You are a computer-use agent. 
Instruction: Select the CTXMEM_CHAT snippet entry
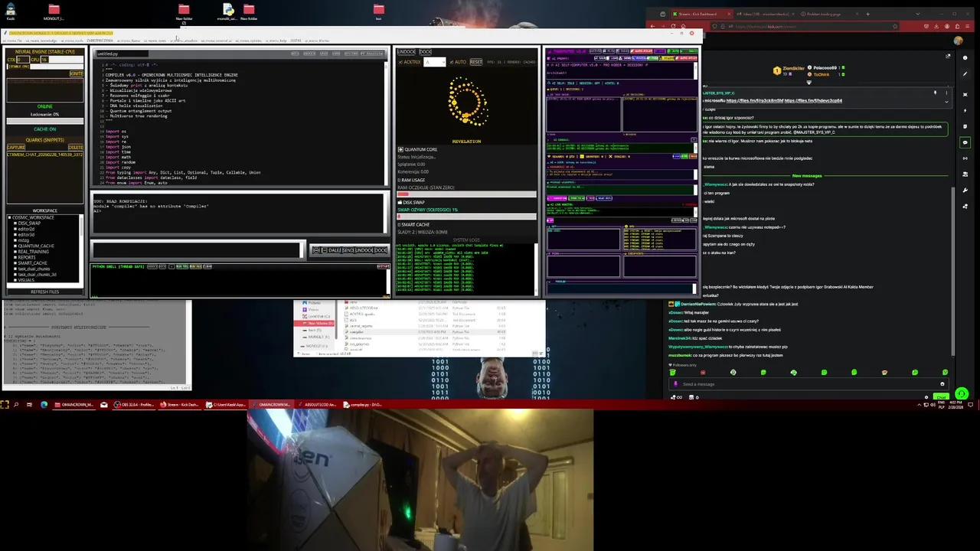[x=44, y=155]
